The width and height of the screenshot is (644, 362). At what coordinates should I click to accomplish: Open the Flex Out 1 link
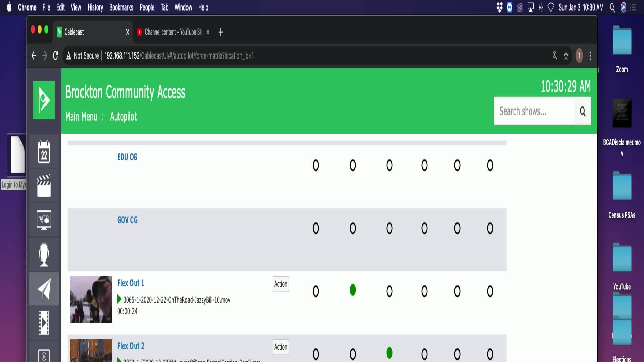(x=130, y=283)
